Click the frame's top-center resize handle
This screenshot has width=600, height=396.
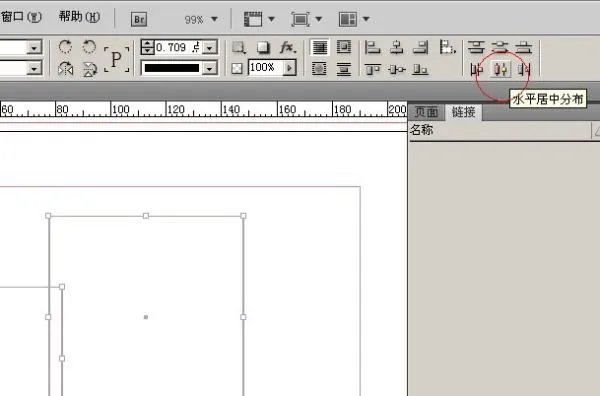point(146,216)
